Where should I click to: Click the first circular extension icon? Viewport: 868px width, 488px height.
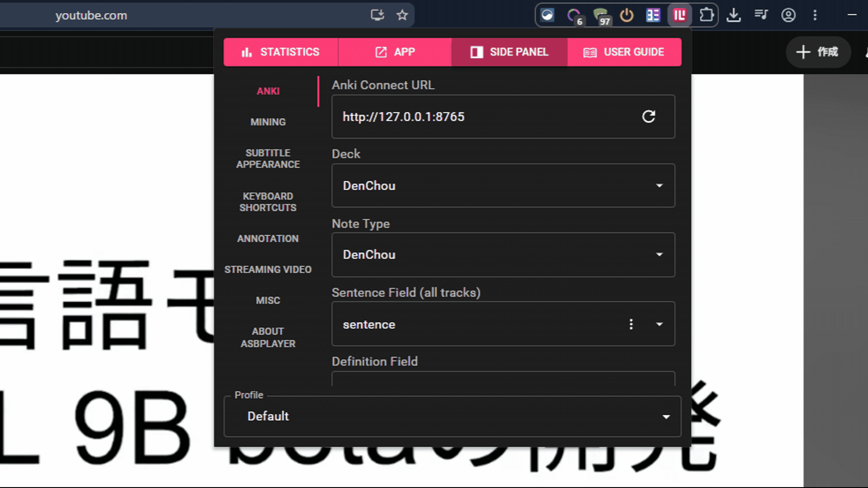tap(547, 15)
